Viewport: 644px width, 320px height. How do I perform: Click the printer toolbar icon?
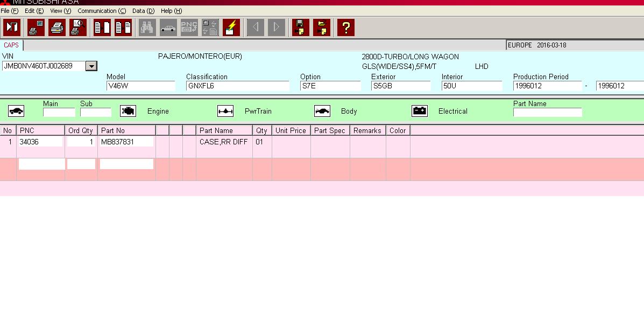pos(57,27)
